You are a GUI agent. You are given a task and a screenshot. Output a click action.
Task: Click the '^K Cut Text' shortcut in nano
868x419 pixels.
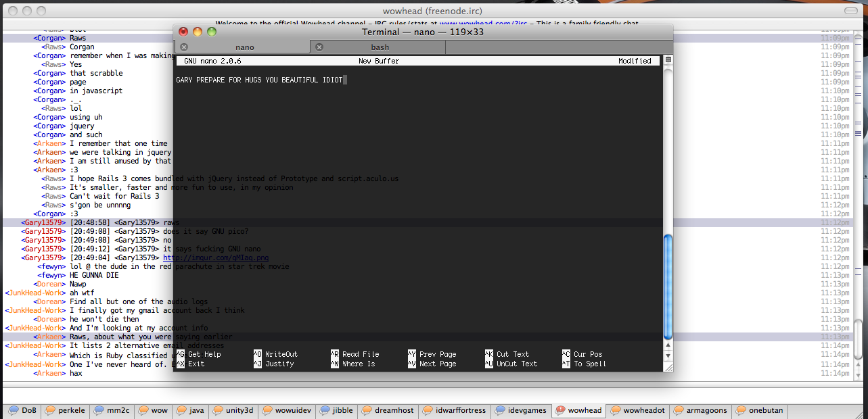click(x=507, y=354)
